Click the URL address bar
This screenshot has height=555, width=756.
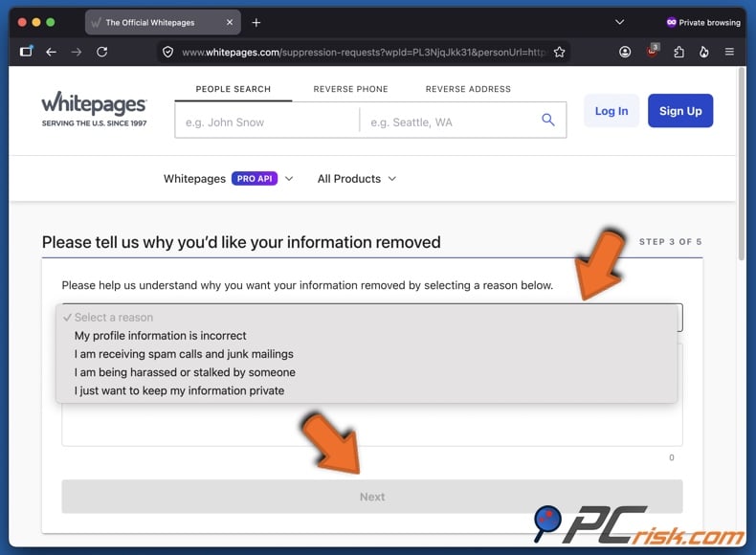(x=364, y=52)
